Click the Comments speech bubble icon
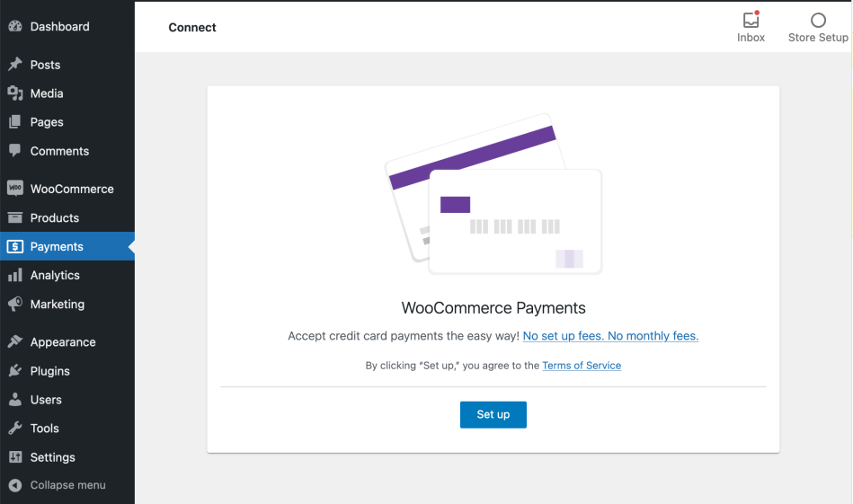 tap(14, 151)
